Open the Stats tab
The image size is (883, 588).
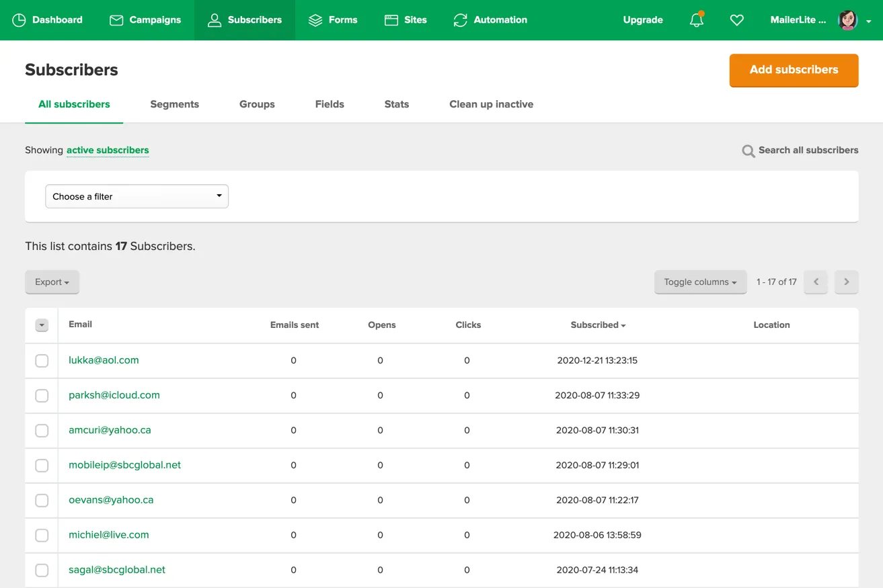397,104
